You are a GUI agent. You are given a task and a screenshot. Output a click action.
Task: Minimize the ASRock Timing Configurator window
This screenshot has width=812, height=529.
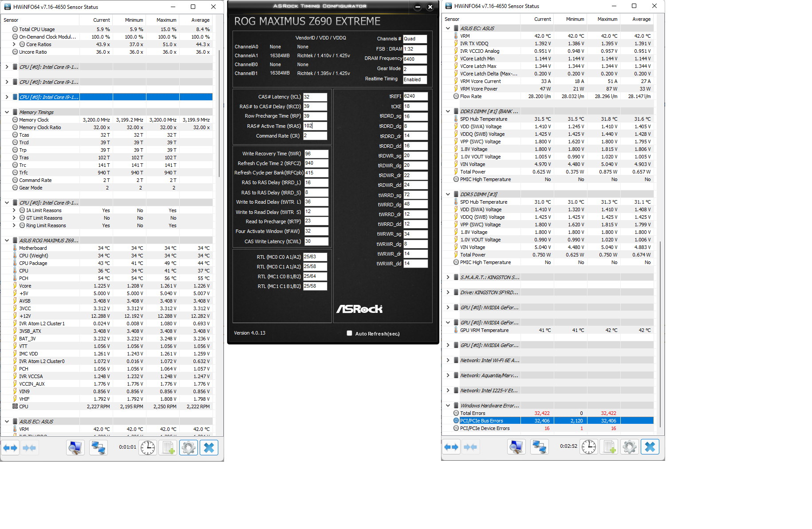[418, 7]
